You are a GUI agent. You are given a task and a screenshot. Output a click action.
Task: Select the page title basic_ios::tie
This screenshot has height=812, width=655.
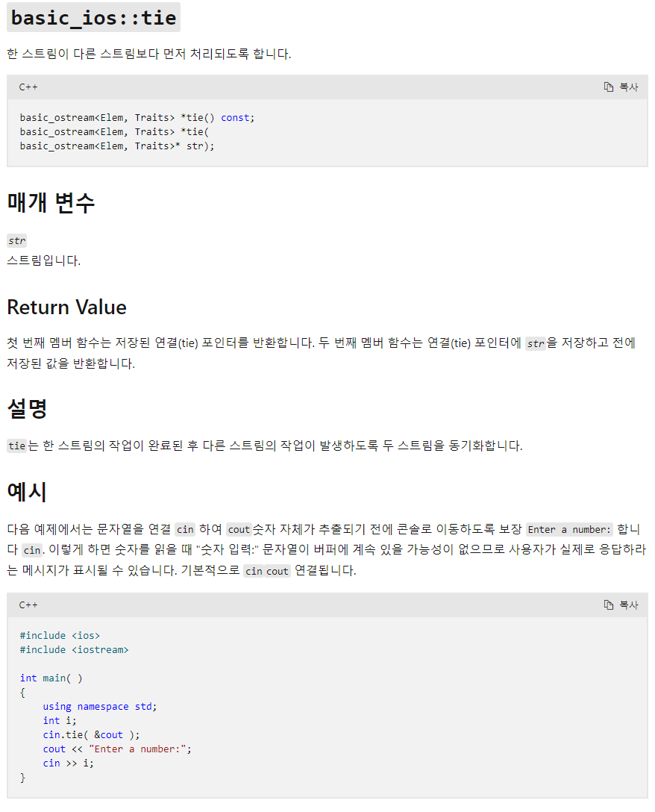click(93, 17)
